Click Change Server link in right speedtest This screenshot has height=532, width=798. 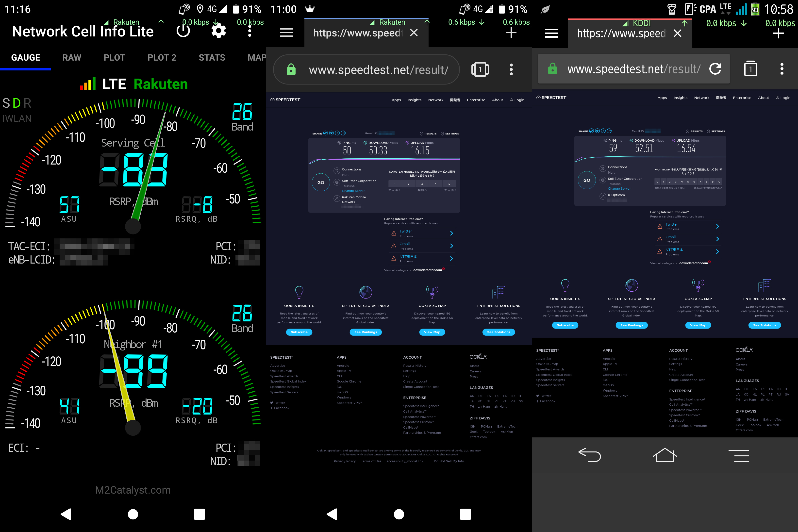coord(619,189)
